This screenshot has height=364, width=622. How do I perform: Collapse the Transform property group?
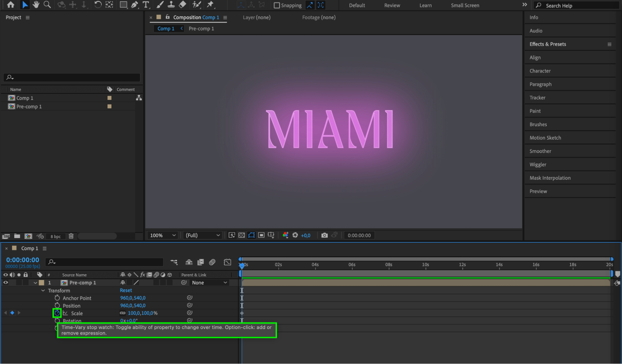click(x=43, y=291)
